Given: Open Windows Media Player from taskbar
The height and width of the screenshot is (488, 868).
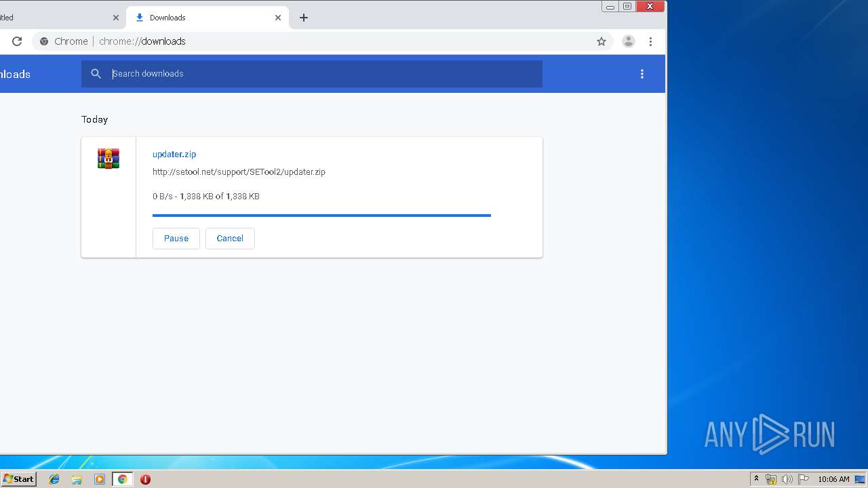Looking at the screenshot, I should point(100,479).
